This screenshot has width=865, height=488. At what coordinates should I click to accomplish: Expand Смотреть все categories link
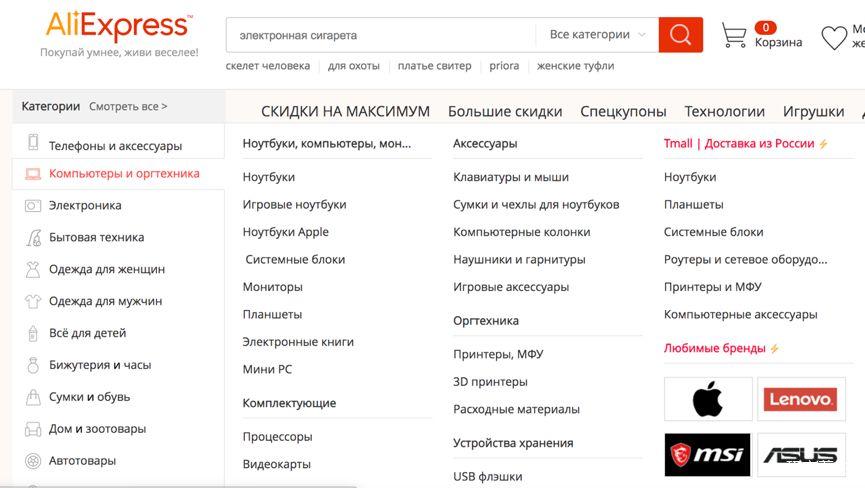(x=128, y=106)
